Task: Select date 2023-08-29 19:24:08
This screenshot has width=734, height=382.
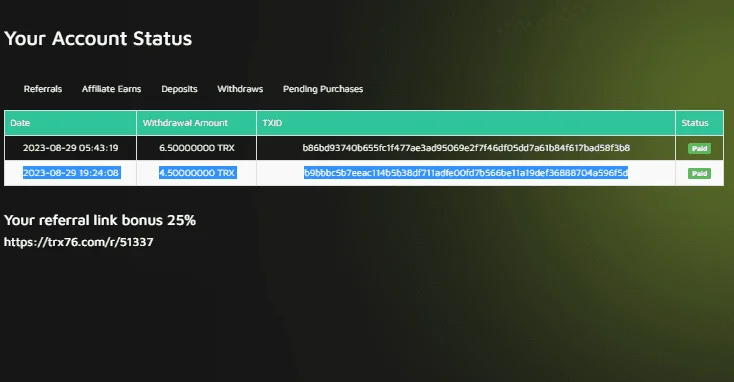Action: 71,173
